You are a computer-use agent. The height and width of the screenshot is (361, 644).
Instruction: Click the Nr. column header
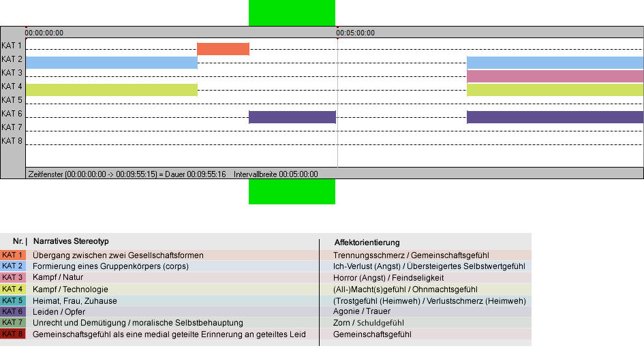pyautogui.click(x=18, y=241)
